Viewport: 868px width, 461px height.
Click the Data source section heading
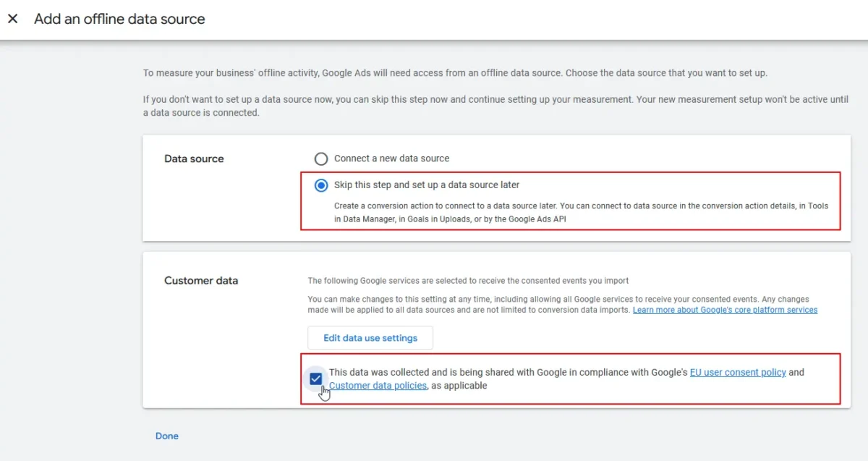(x=194, y=158)
